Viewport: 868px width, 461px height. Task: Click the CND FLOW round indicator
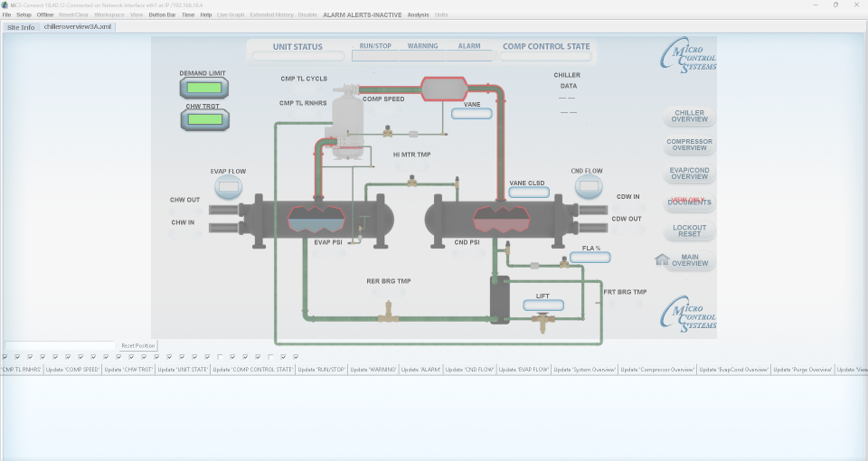(x=589, y=186)
